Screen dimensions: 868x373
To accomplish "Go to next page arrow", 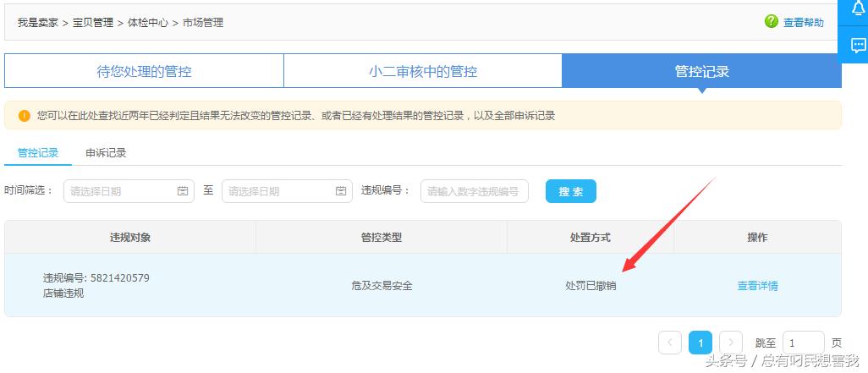I will (731, 343).
